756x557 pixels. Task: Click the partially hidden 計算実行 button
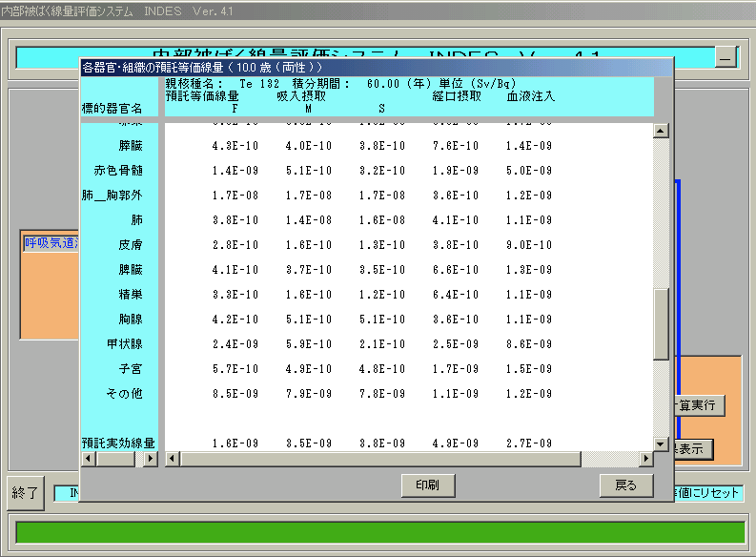point(701,405)
